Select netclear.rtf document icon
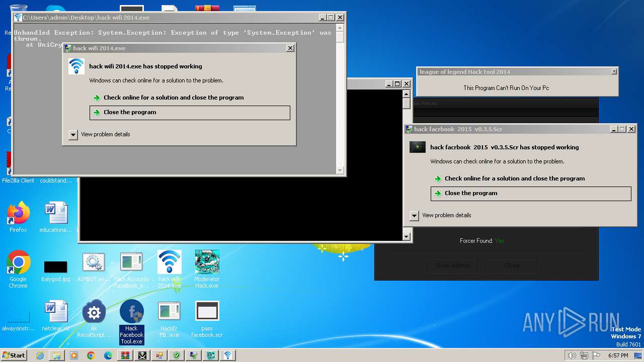Image resolution: width=644 pixels, height=362 pixels. (55, 316)
